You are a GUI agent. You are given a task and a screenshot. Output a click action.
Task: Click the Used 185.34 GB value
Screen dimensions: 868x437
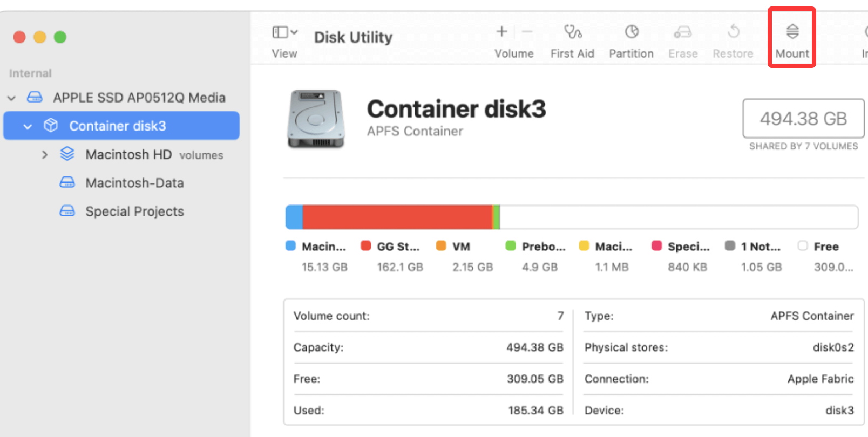coord(535,410)
